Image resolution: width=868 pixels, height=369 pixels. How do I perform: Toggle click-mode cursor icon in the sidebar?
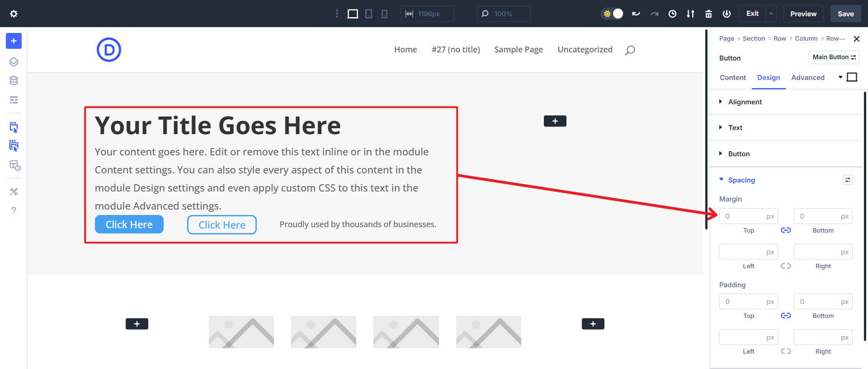coord(14,127)
